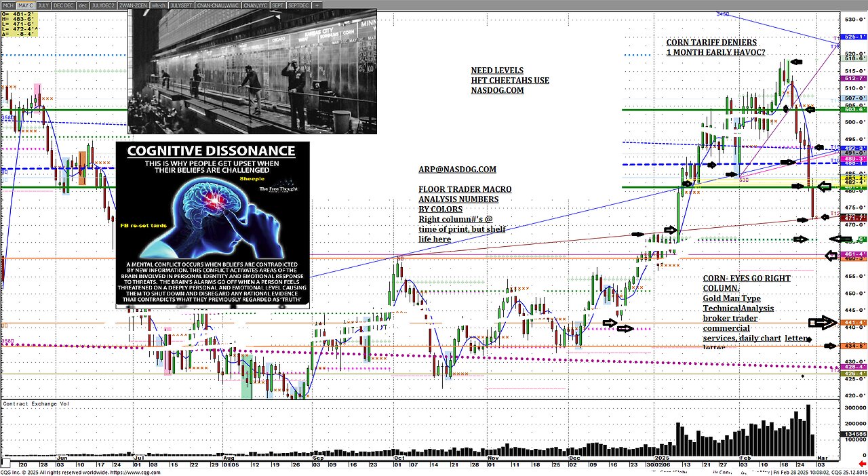The image size is (868, 476).
Task: Click the 441-4 orange price label
Action: pyautogui.click(x=854, y=322)
